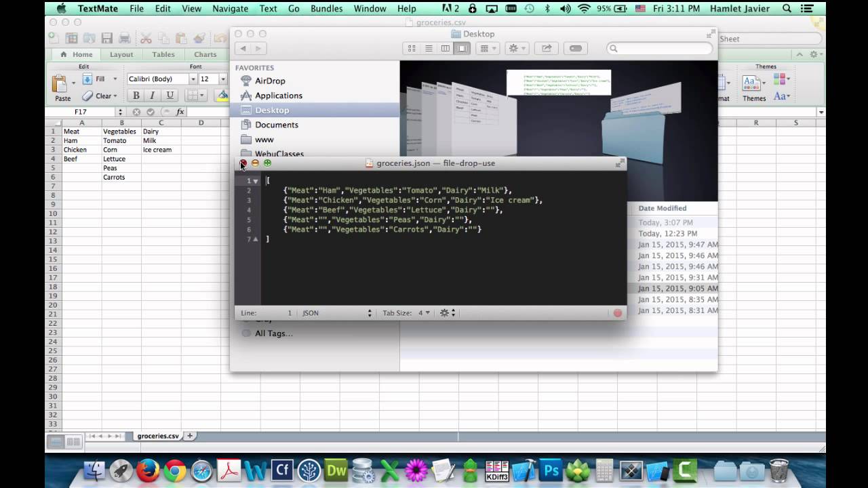Open the File menu in TextMate
868x488 pixels.
click(136, 8)
